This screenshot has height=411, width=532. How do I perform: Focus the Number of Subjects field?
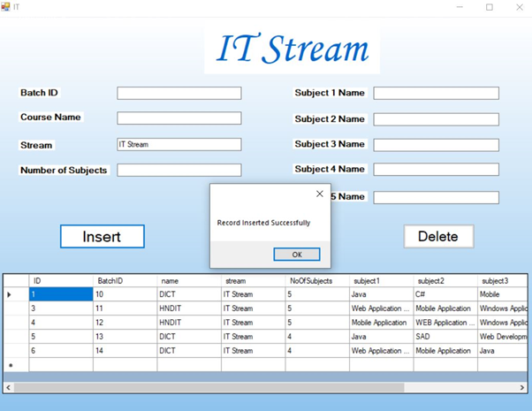pyautogui.click(x=179, y=170)
